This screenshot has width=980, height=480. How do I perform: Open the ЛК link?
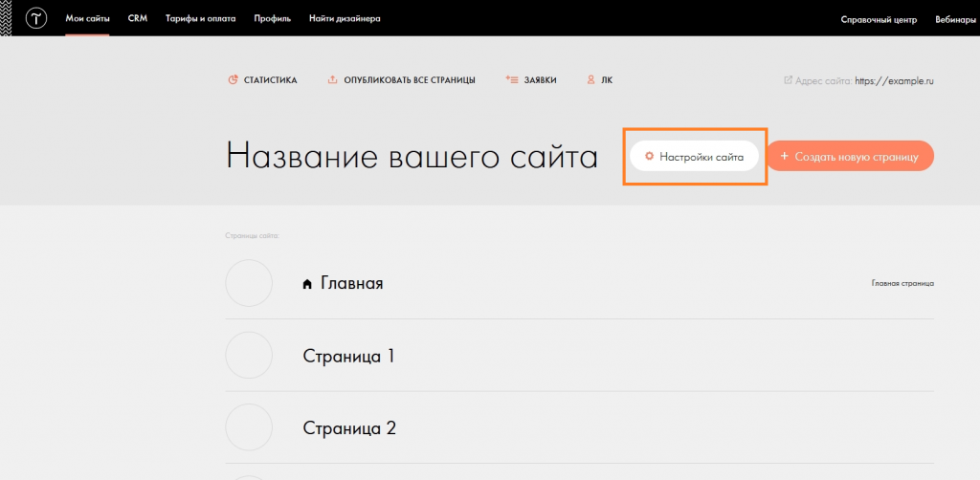click(x=607, y=80)
